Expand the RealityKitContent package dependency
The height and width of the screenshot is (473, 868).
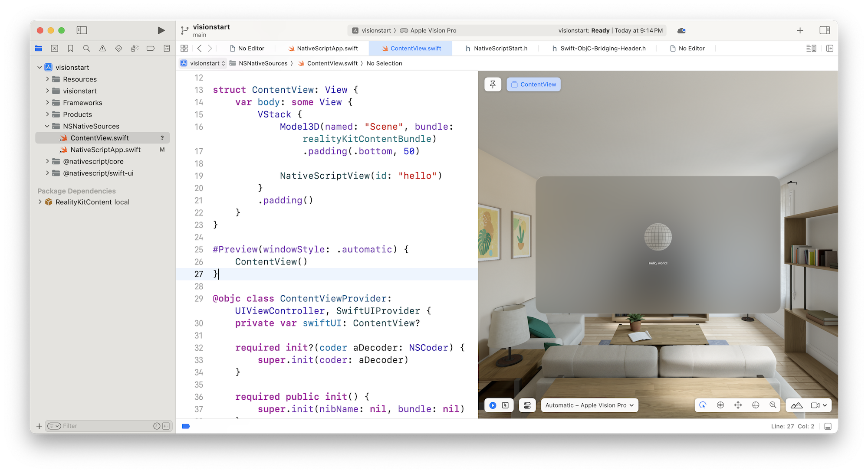39,202
